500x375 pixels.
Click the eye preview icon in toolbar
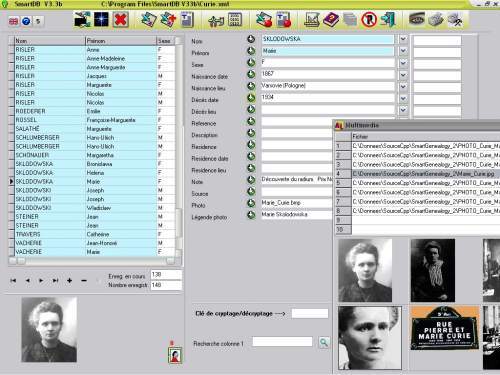(x=417, y=19)
